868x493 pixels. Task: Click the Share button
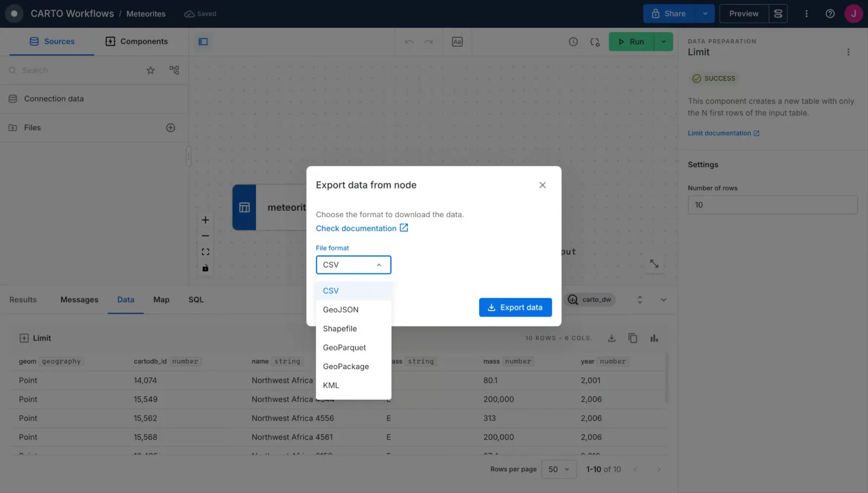click(669, 14)
